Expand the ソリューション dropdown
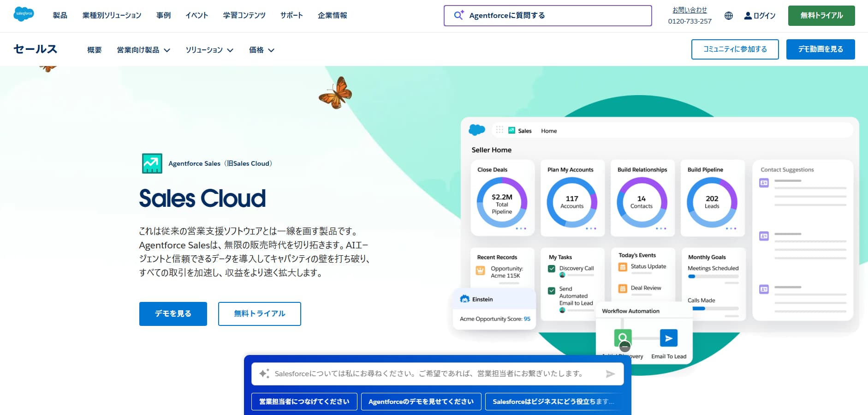 click(x=209, y=50)
